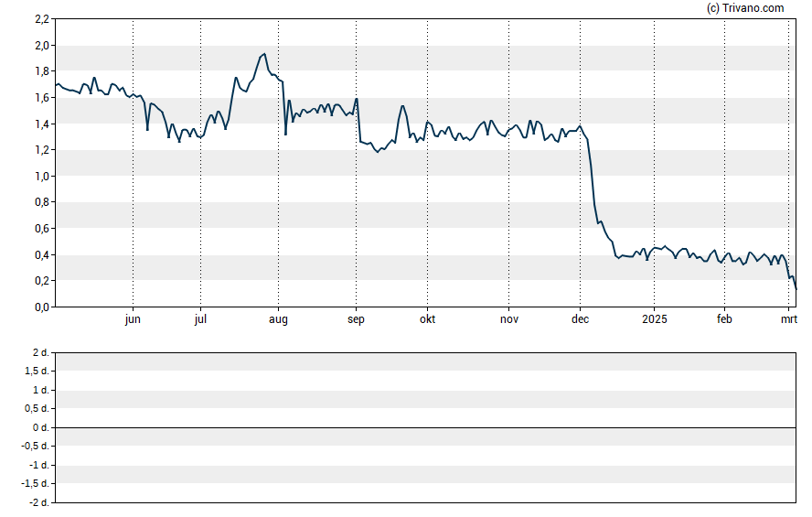Image resolution: width=812 pixels, height=517 pixels.
Task: Click the 0,0 price axis value
Action: pos(42,307)
